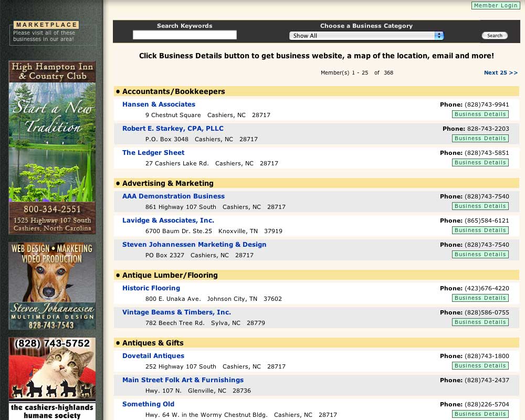Open Something Old listing
Viewport: 525px width, 420px height.
[x=148, y=404]
